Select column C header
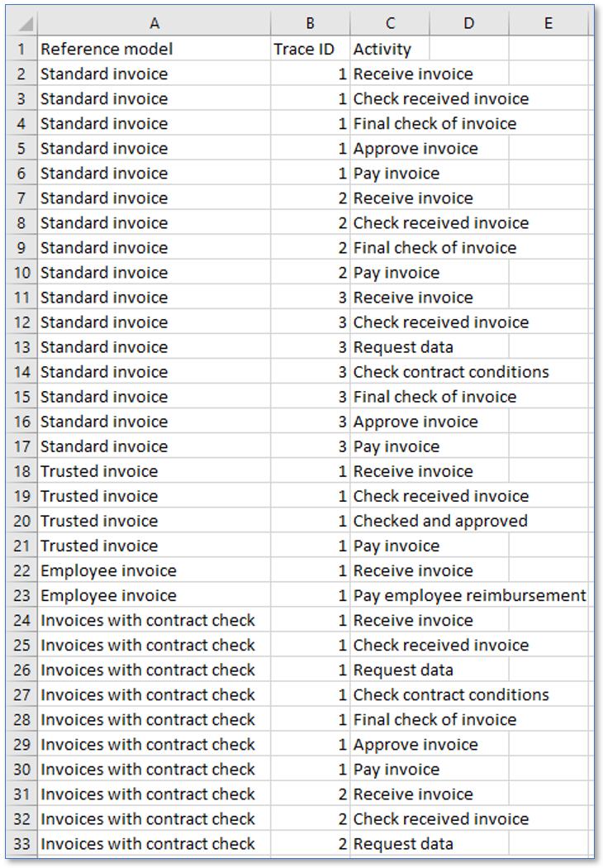This screenshot has width=603, height=868. 390,24
